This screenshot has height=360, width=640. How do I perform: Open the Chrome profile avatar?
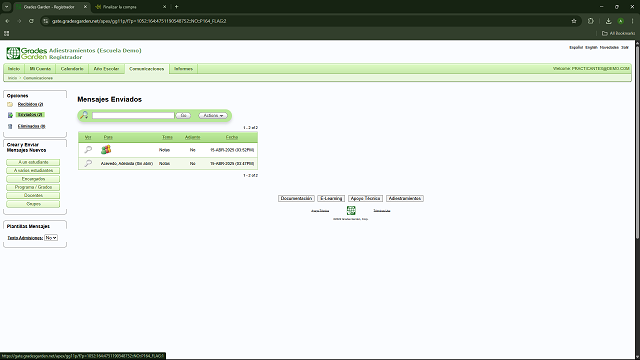tap(620, 21)
